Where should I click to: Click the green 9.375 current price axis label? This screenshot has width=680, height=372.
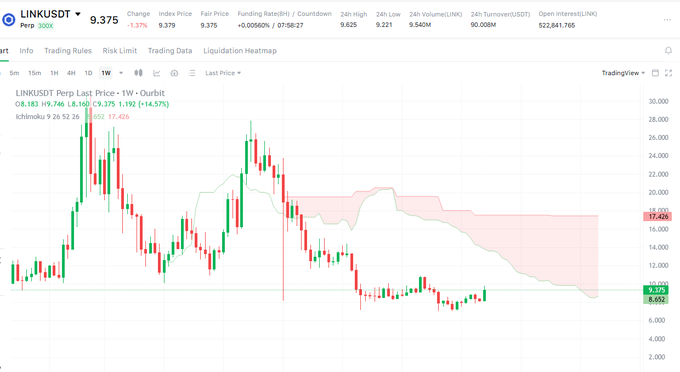[656, 290]
